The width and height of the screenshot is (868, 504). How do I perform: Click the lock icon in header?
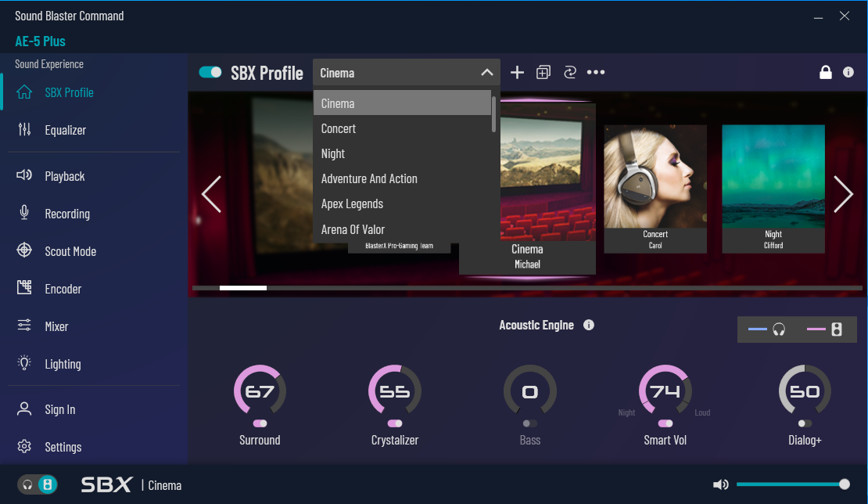point(825,73)
